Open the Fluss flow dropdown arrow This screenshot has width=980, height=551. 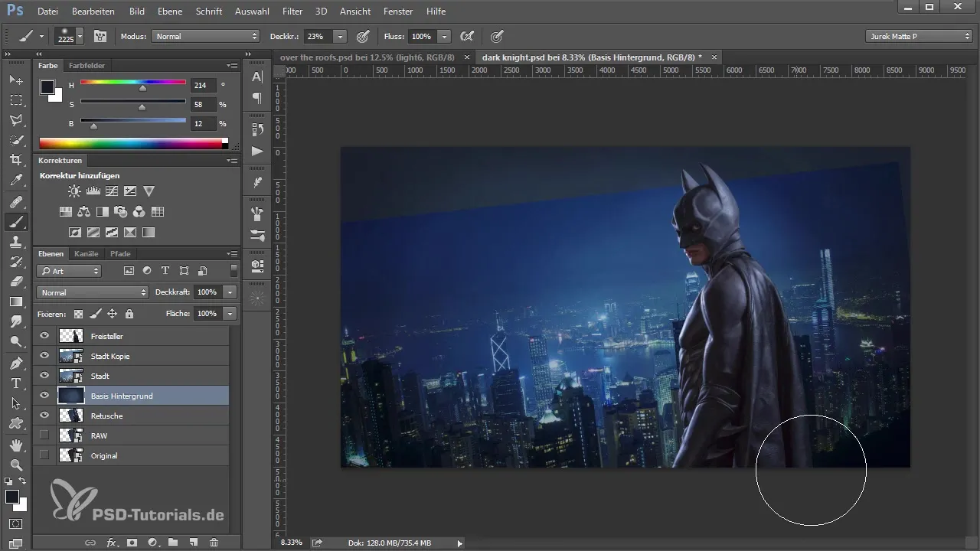coord(445,36)
